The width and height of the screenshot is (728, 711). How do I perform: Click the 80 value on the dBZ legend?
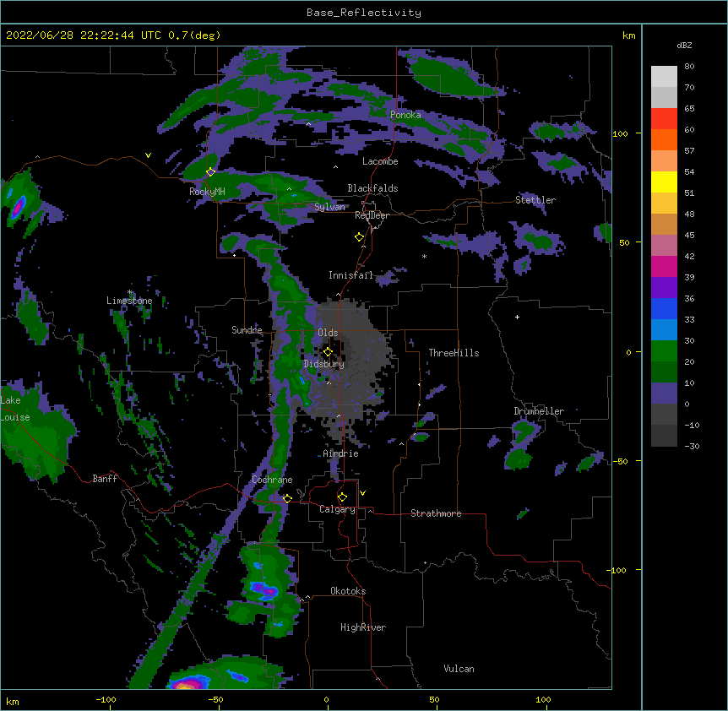(x=689, y=67)
